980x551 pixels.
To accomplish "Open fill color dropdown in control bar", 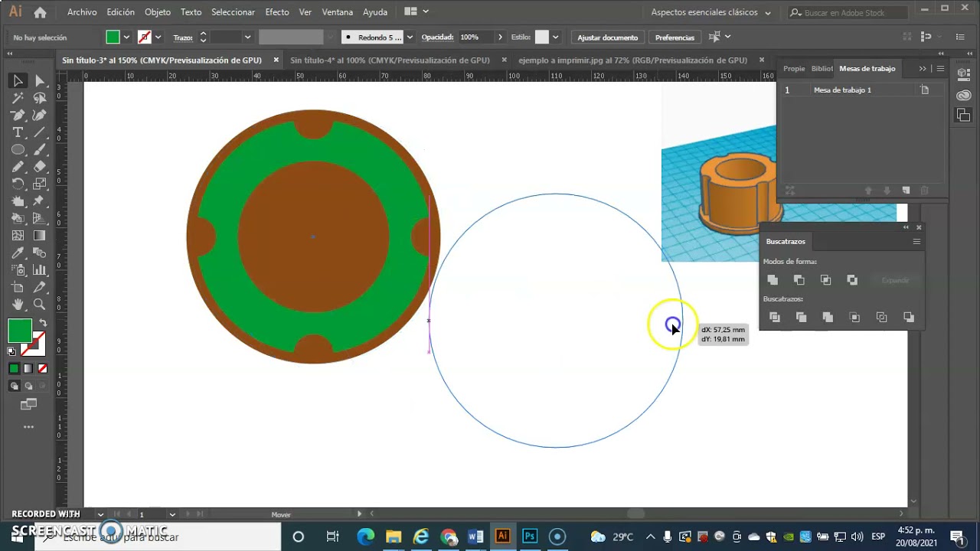I will 127,37.
